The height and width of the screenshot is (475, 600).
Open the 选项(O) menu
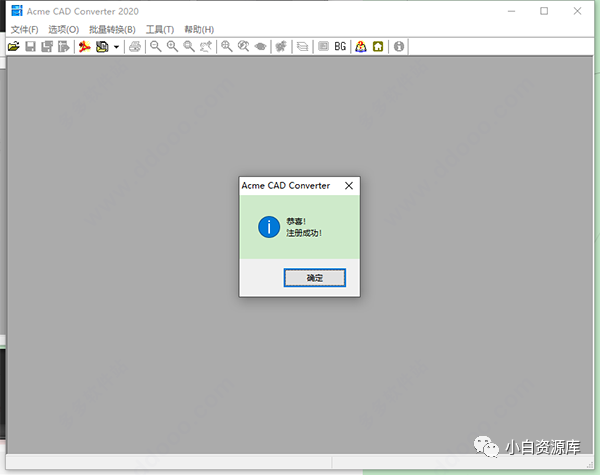tap(64, 29)
